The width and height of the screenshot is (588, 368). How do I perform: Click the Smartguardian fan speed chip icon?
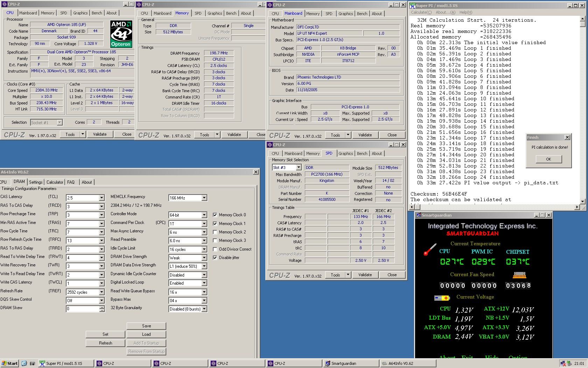tap(519, 275)
